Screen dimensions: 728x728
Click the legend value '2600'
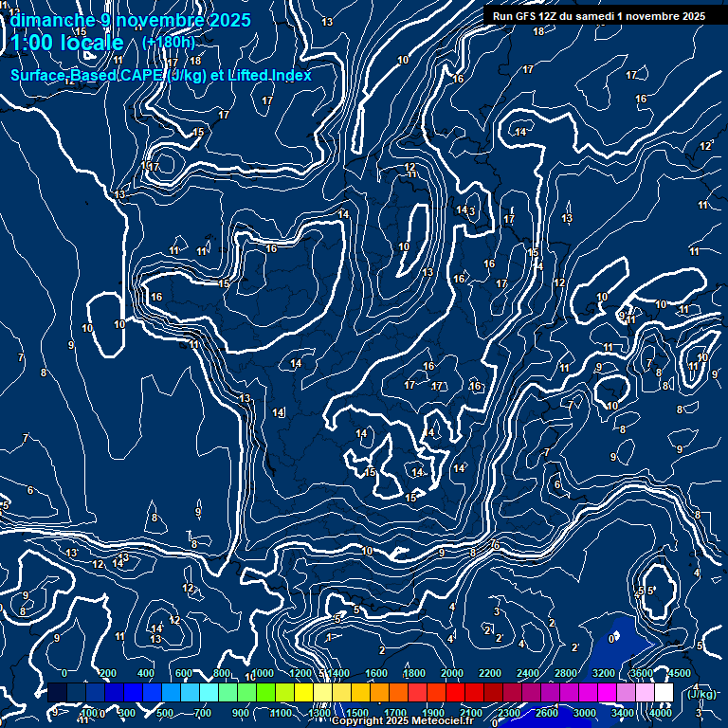(x=547, y=713)
